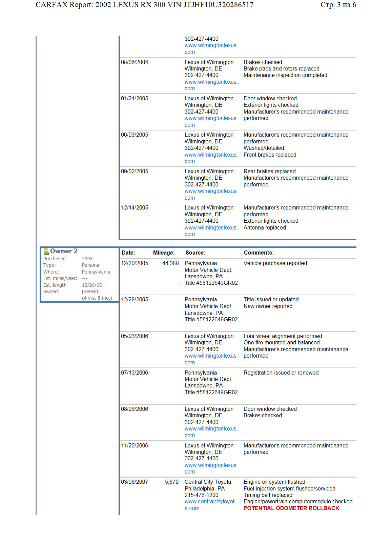Viewport: 392px width, 542px height.
Task: Select the 12/29/2005 date cell
Action: [x=135, y=300]
